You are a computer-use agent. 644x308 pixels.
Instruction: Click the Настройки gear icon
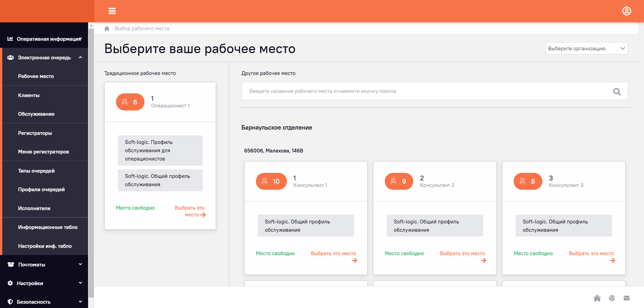[10, 283]
